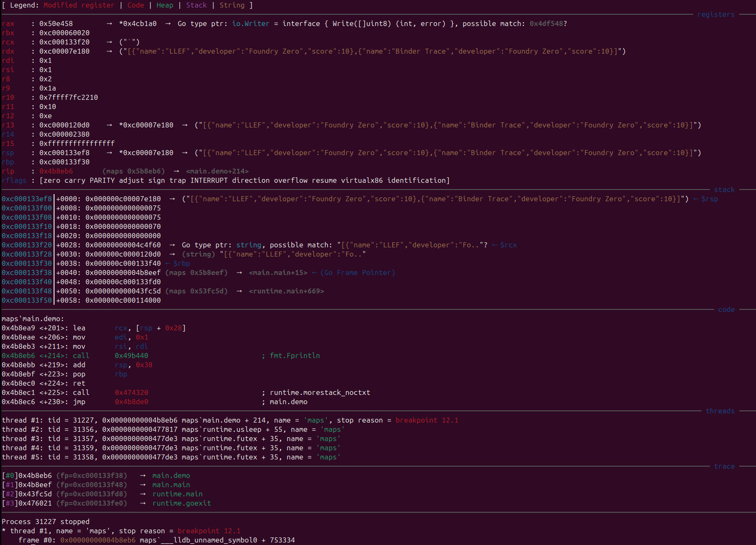Screen dimensions: 756x545
Task: Click the '(Go Frame Pointer)' annotation
Action: click(x=357, y=272)
